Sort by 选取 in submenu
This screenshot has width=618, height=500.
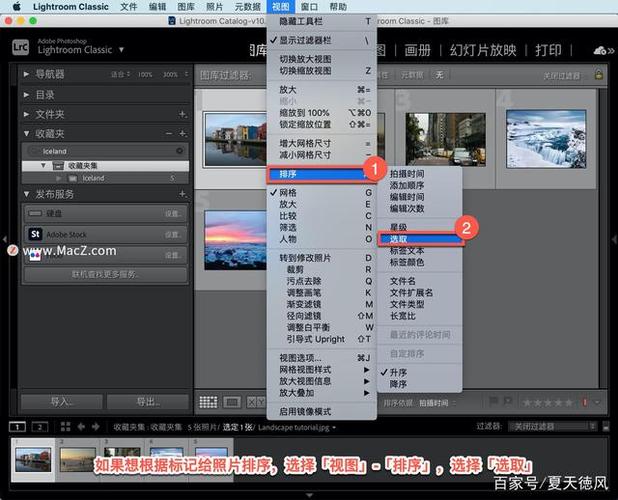pyautogui.click(x=419, y=239)
